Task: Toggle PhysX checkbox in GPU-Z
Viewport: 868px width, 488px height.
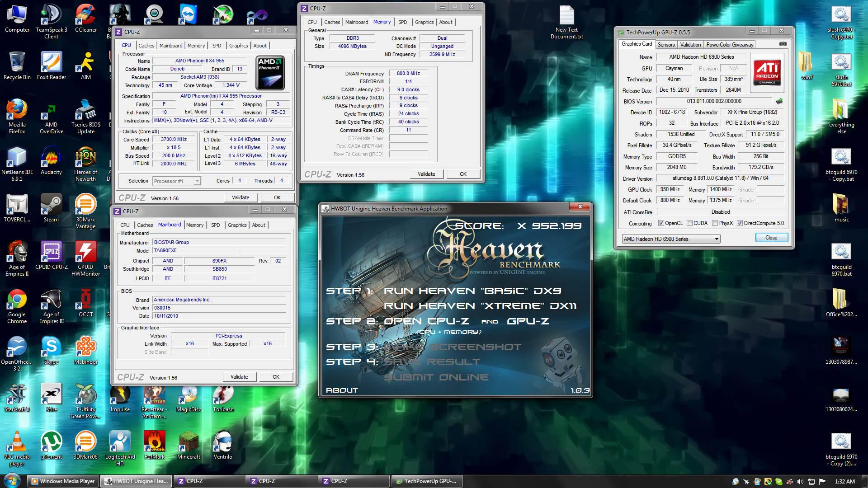Action: click(715, 223)
